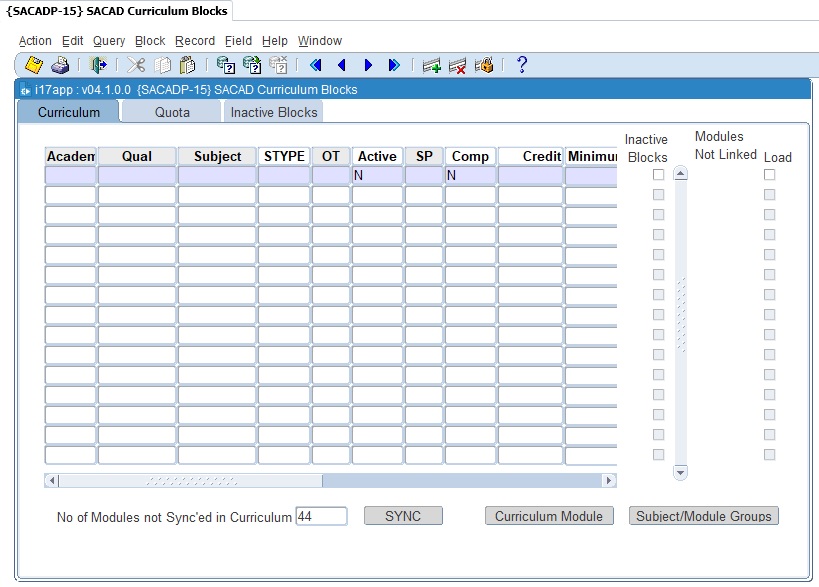Go to first record with double-left arrow
Viewport: 819px width, 587px height.
[316, 65]
